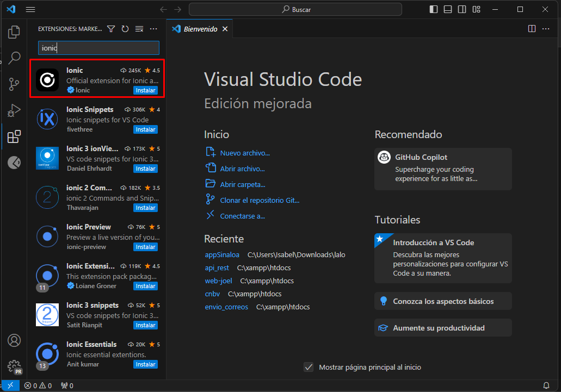Open Ionic Essentials extension title

(91, 345)
